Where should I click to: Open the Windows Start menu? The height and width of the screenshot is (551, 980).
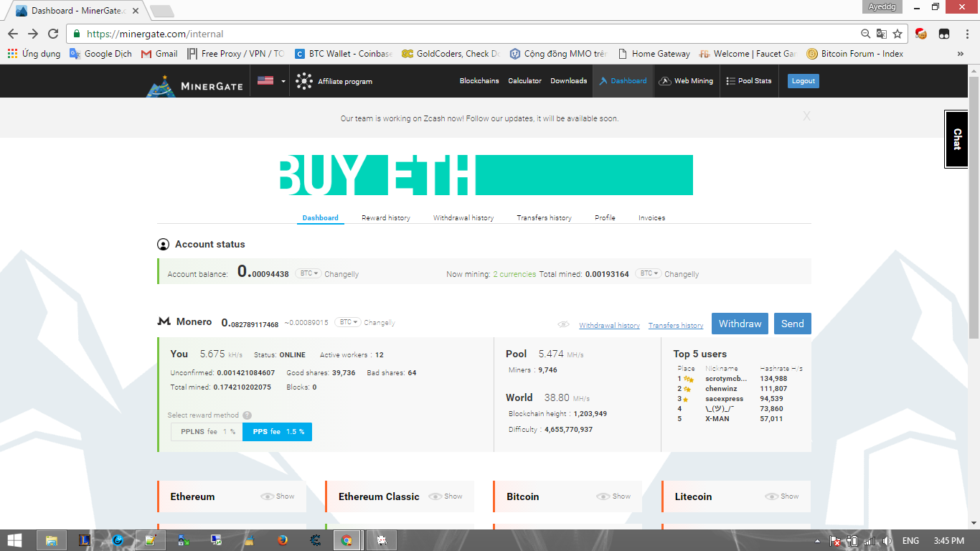point(14,540)
